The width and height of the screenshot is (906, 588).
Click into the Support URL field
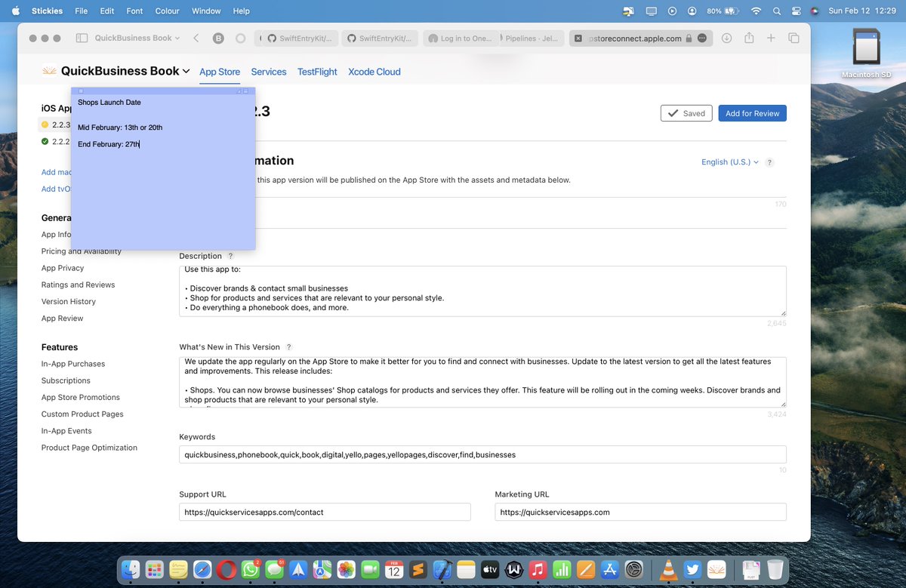(325, 512)
